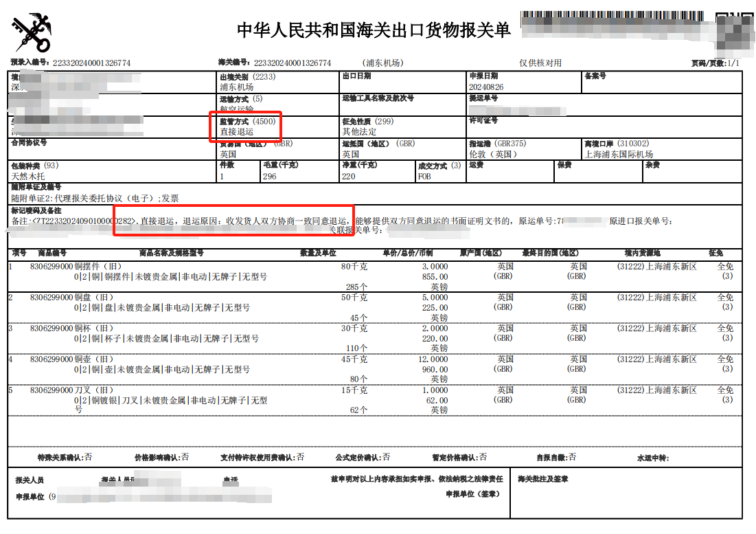Select declaration date 20240826
756x534 pixels.
point(486,87)
